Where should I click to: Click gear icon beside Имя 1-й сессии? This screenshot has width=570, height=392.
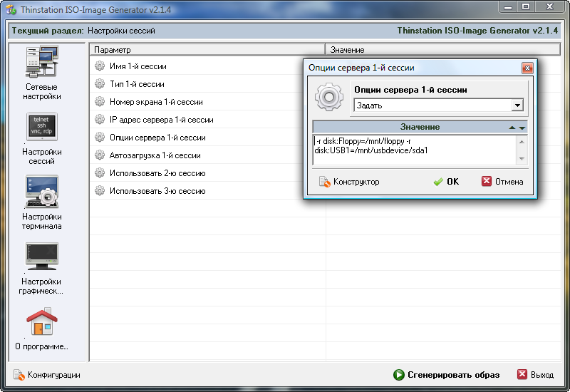click(x=100, y=66)
